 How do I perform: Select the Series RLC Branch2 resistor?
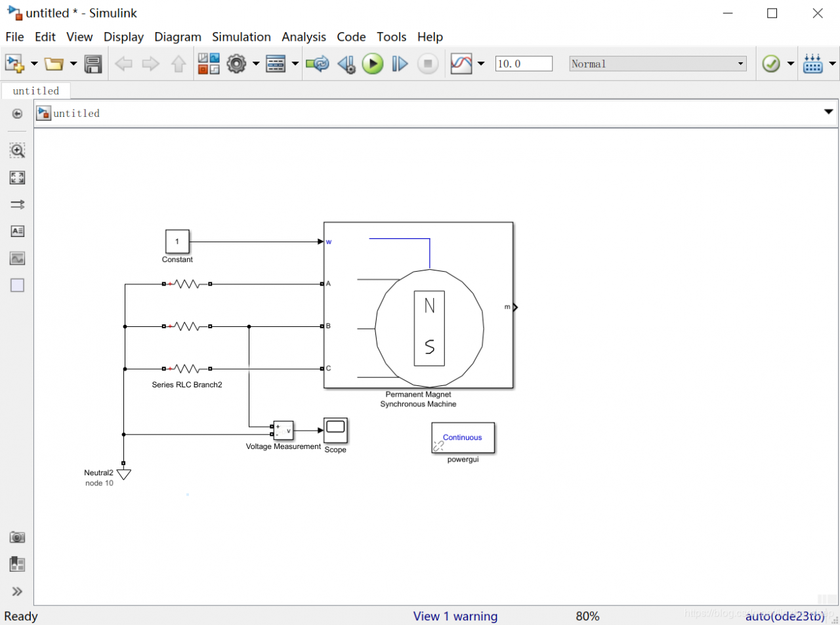pyautogui.click(x=187, y=368)
